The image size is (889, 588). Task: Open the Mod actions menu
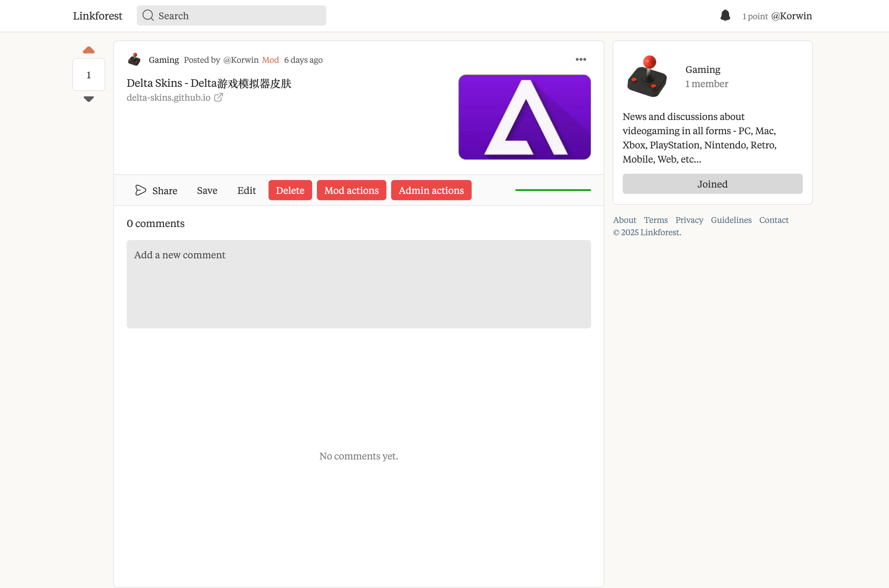point(351,190)
